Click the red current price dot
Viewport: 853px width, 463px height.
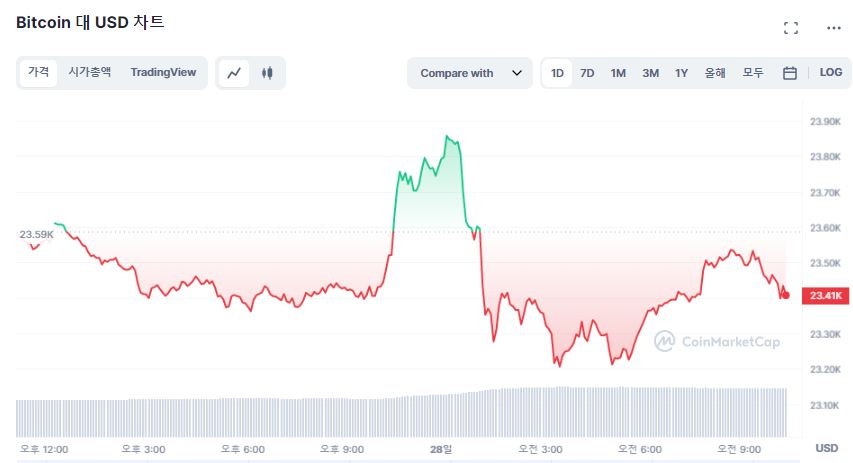786,294
